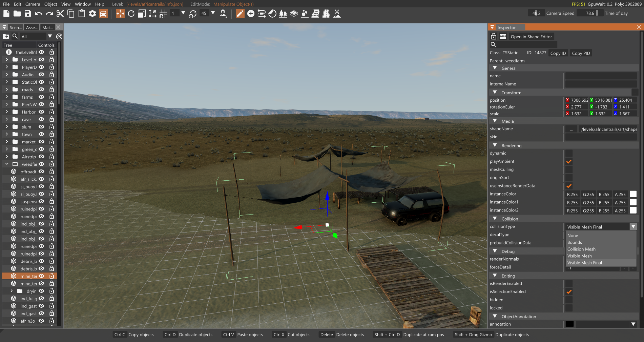Viewport: 644px width, 342px height.
Task: Lock the Inspector with the padlock icon
Action: pyautogui.click(x=494, y=36)
